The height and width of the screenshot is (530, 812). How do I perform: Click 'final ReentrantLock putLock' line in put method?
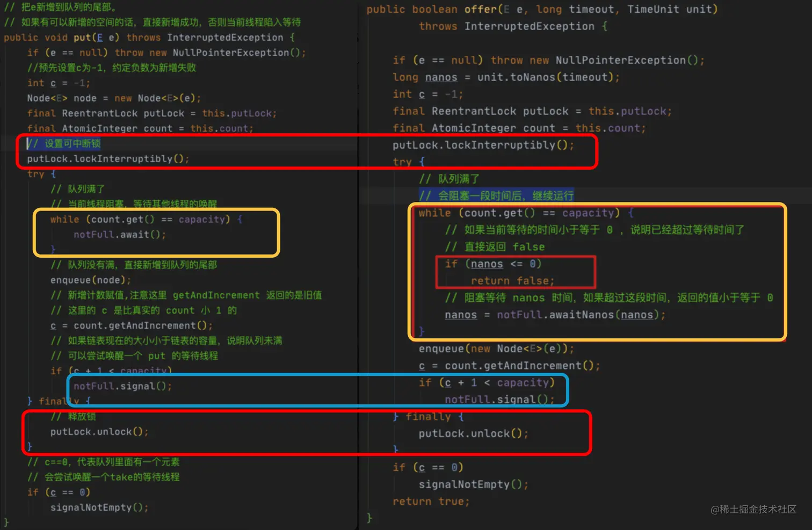152,113
